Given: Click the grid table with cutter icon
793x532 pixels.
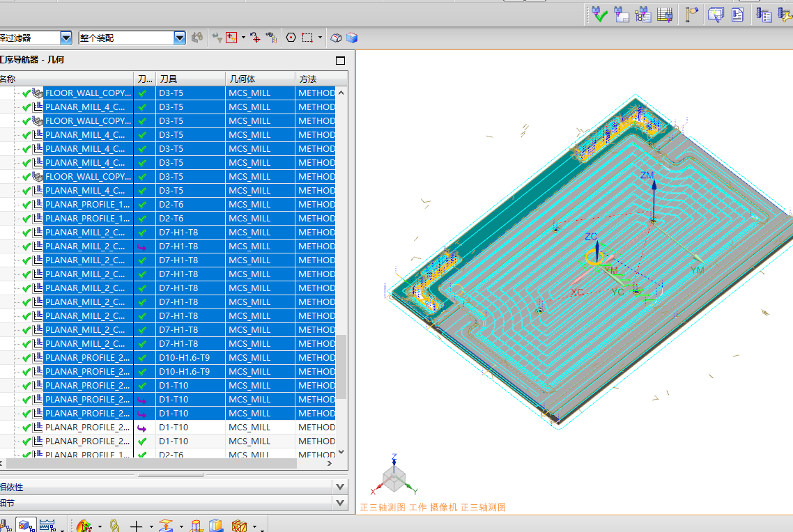Looking at the screenshot, I should pos(665,14).
